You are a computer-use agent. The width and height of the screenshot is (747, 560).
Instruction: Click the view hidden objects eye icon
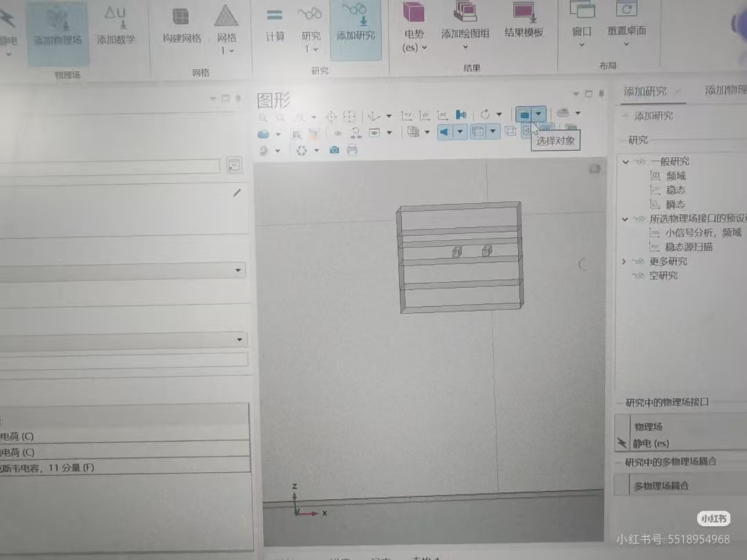click(374, 133)
